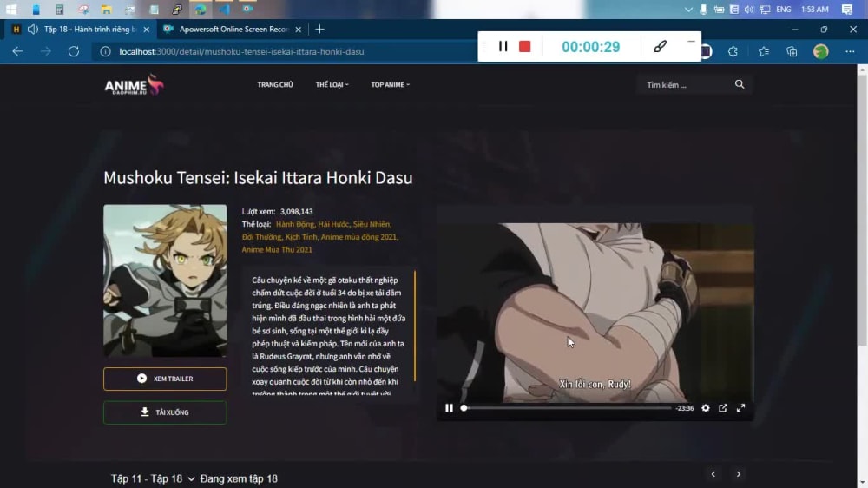The image size is (868, 488).
Task: Open the Kịch Tính genre link
Action: coord(302,237)
